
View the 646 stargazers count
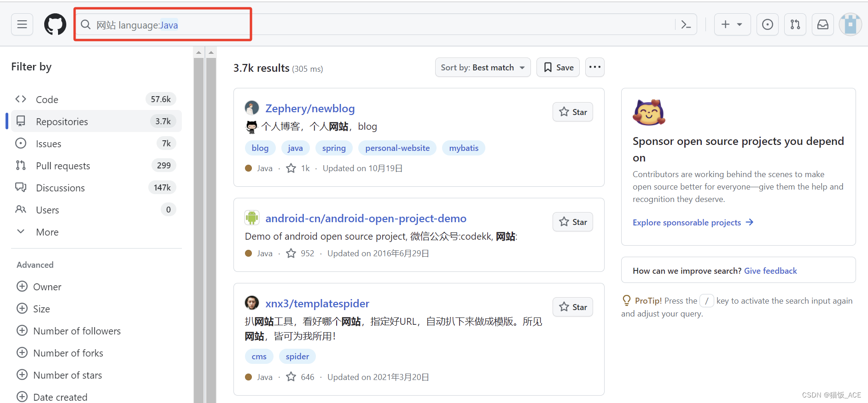(x=300, y=377)
